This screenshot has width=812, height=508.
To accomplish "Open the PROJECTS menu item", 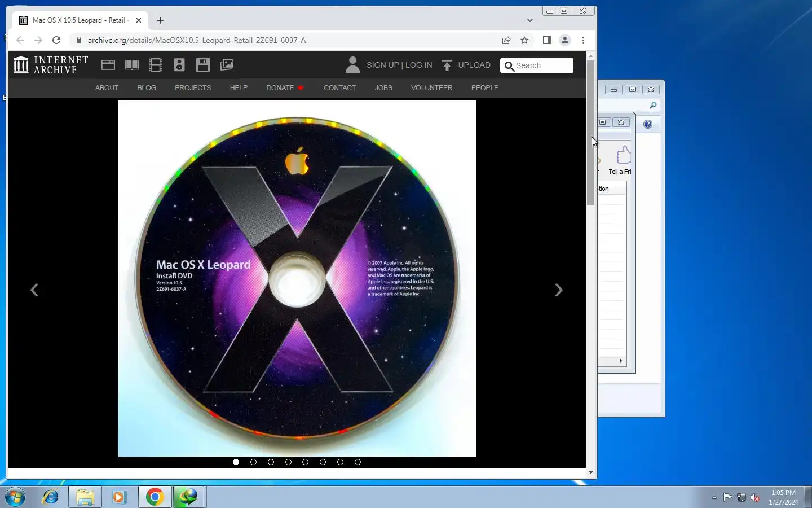I will pos(193,88).
